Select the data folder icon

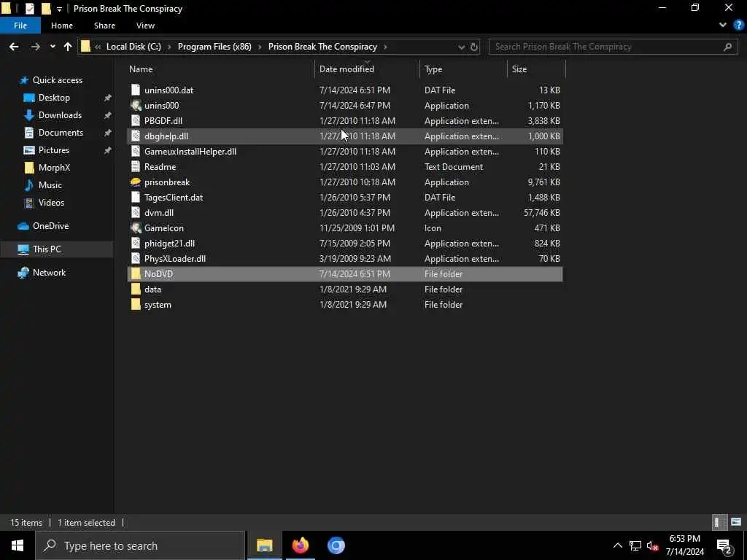pyautogui.click(x=136, y=289)
